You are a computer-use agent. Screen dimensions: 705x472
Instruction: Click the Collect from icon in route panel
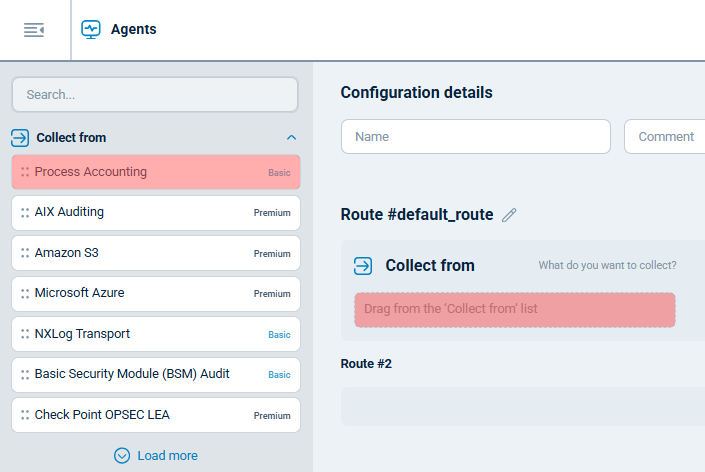click(363, 266)
